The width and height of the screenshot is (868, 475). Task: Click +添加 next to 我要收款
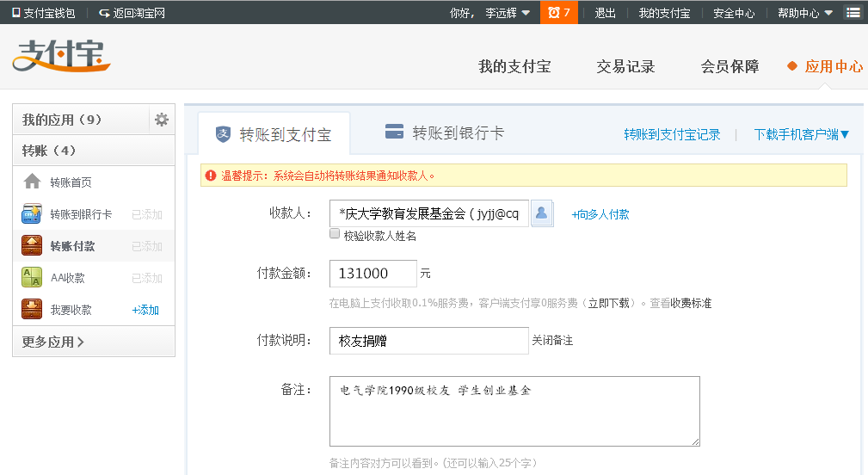click(x=145, y=310)
